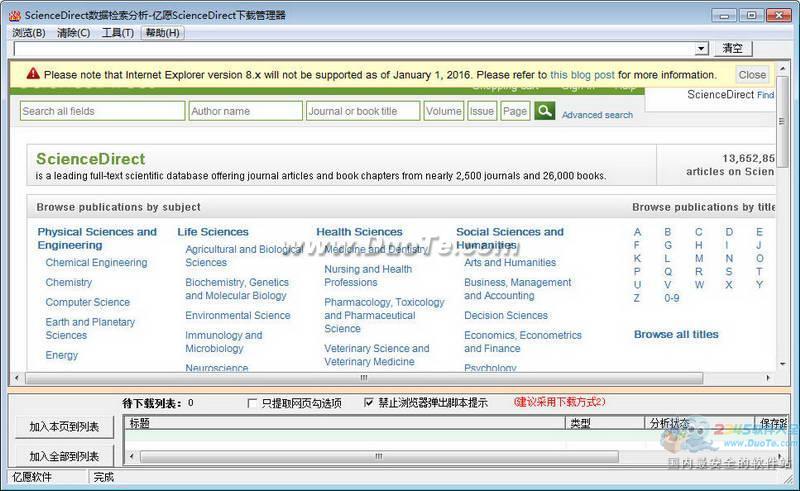Open the 清除(C) menu
Image resolution: width=800 pixels, height=491 pixels.
point(73,33)
